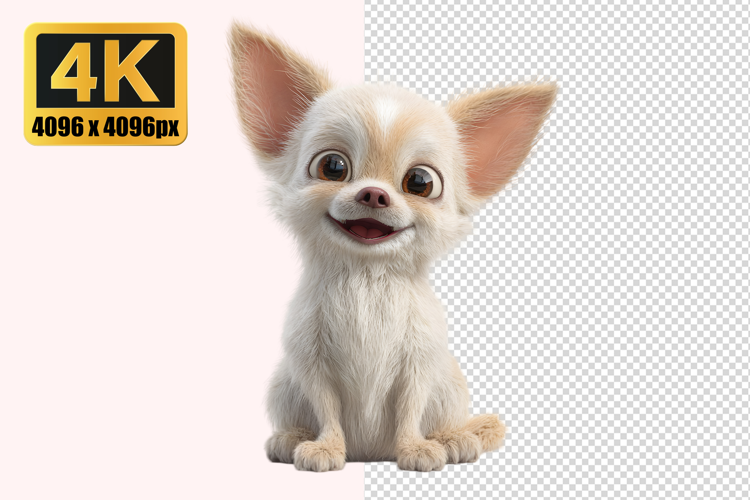Click the gold 4K badge
This screenshot has height=500, width=750.
(x=105, y=84)
